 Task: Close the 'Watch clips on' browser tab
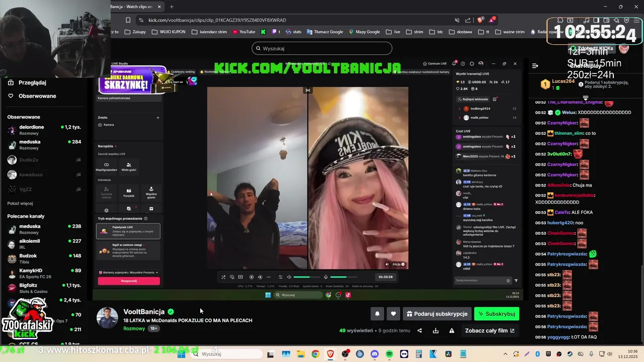159,7
